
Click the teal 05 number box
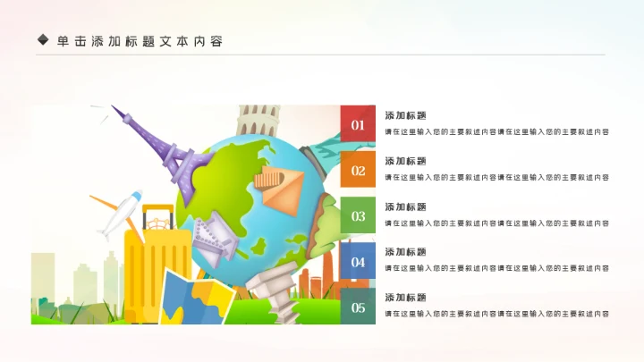point(358,307)
